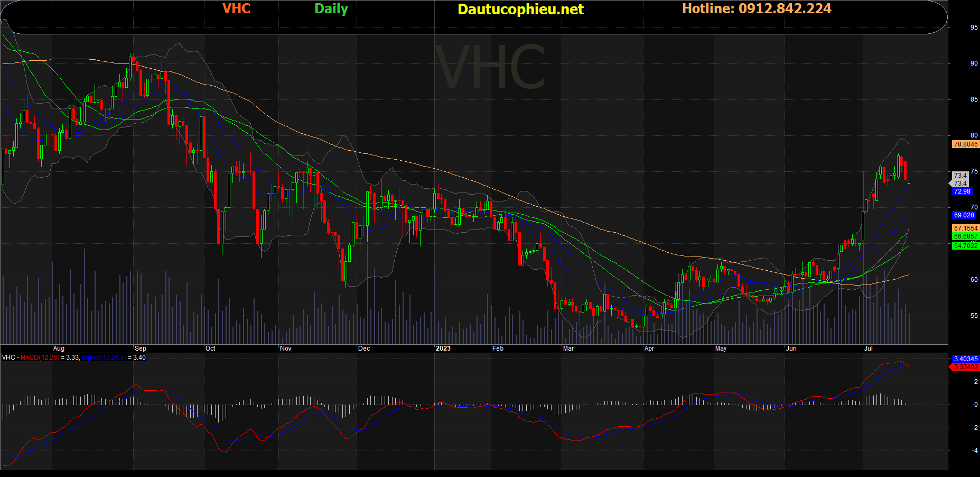The height and width of the screenshot is (477, 980).
Task: Click the orange 67.1554 moving average tag
Action: click(965, 228)
